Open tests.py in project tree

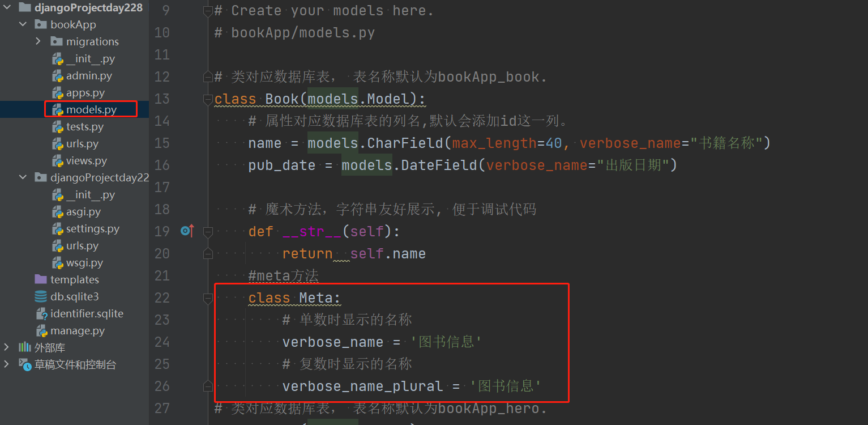85,126
